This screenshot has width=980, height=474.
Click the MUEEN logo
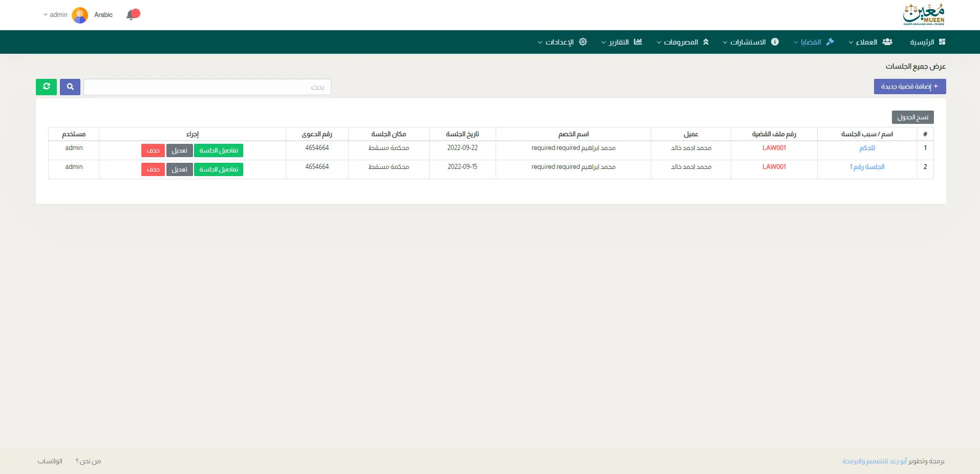tap(924, 15)
